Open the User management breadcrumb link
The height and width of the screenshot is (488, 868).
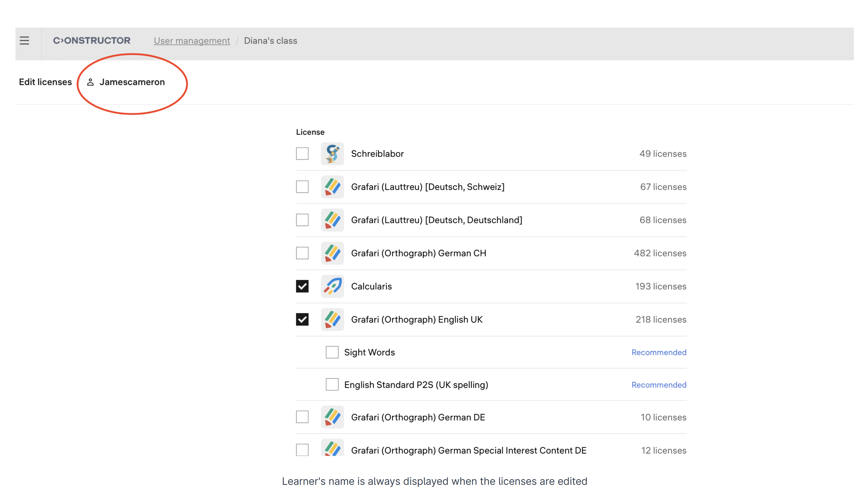[192, 41]
